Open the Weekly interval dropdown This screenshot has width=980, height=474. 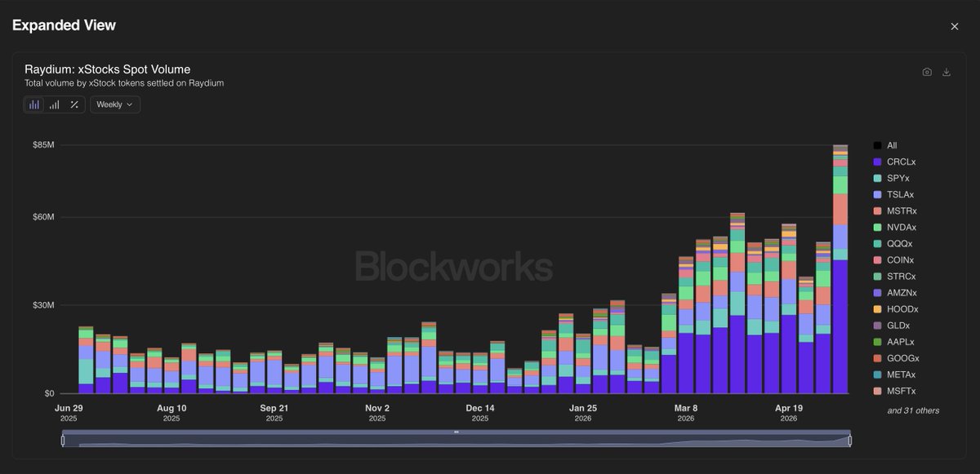click(114, 104)
